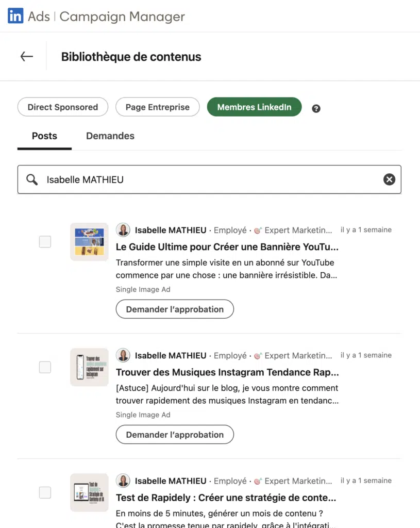Click the LinkedIn logo icon
The height and width of the screenshot is (528, 420).
15,16
